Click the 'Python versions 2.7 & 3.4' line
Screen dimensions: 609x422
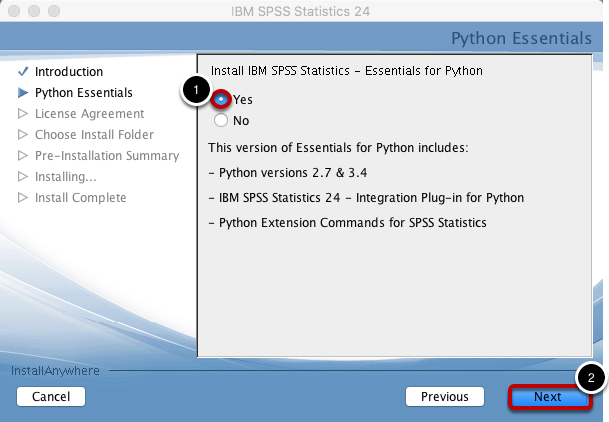click(288, 172)
